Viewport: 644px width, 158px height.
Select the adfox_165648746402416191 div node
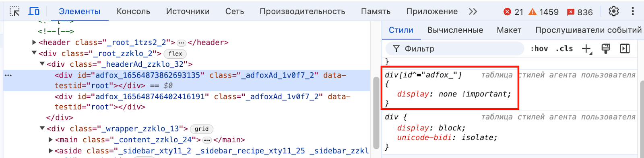tap(187, 102)
